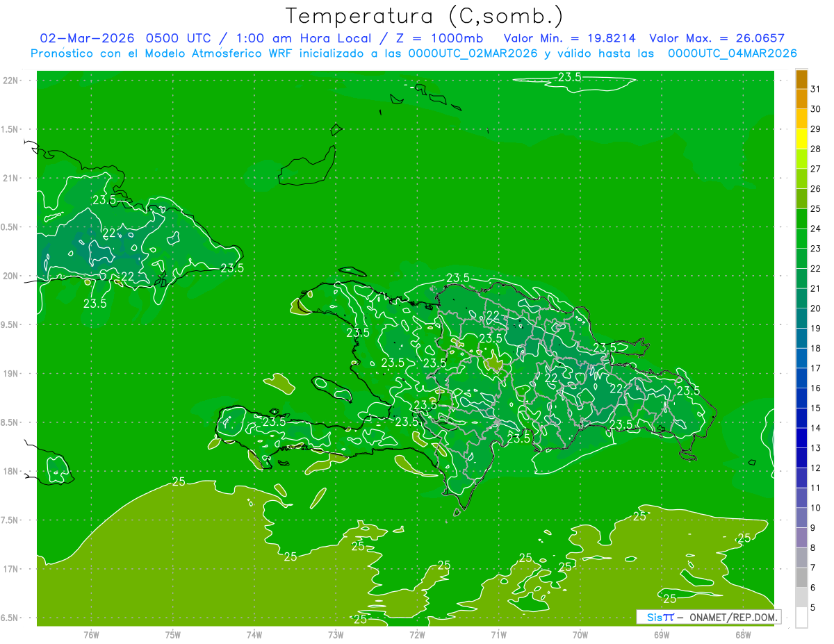Click the color legend value "20"
The width and height of the screenshot is (834, 644).
(x=816, y=308)
